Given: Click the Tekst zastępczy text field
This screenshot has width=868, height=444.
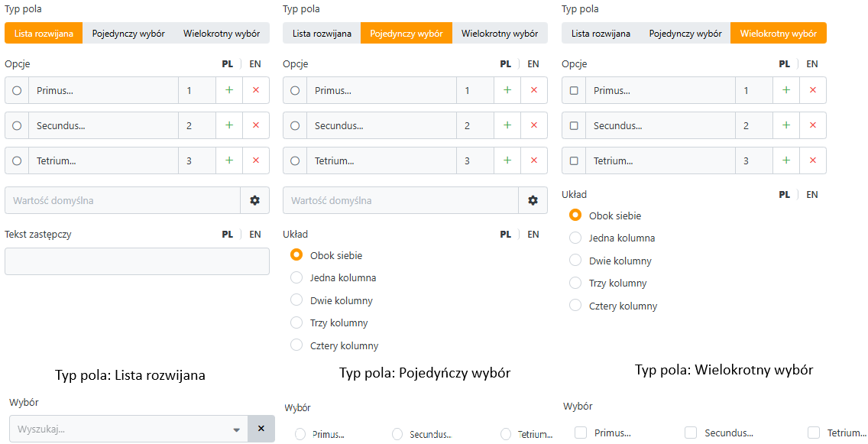Looking at the screenshot, I should [x=137, y=261].
